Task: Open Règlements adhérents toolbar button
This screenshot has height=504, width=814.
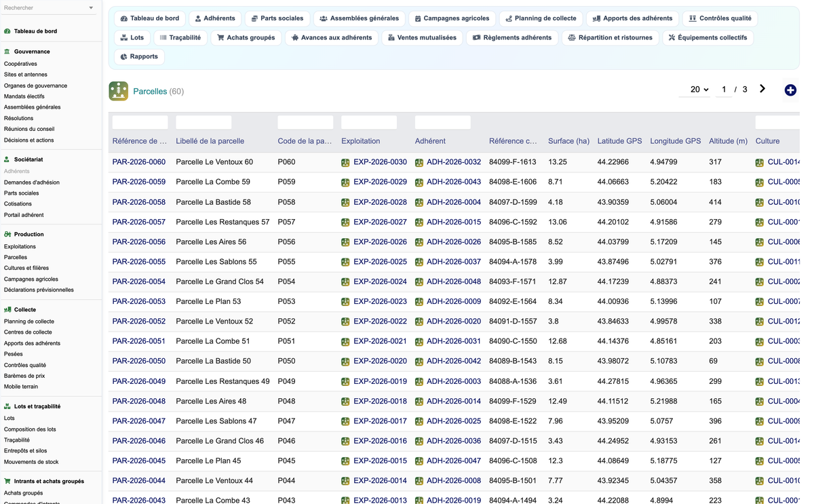Action: [512, 37]
